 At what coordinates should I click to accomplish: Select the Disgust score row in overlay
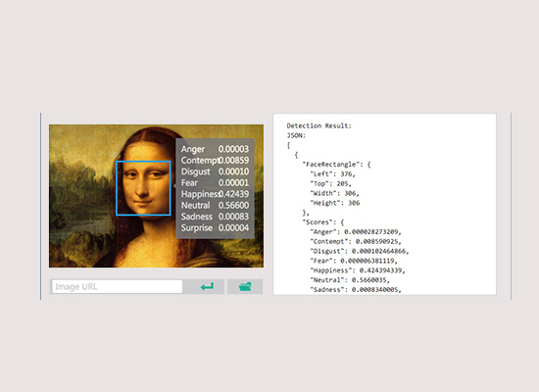click(215, 171)
